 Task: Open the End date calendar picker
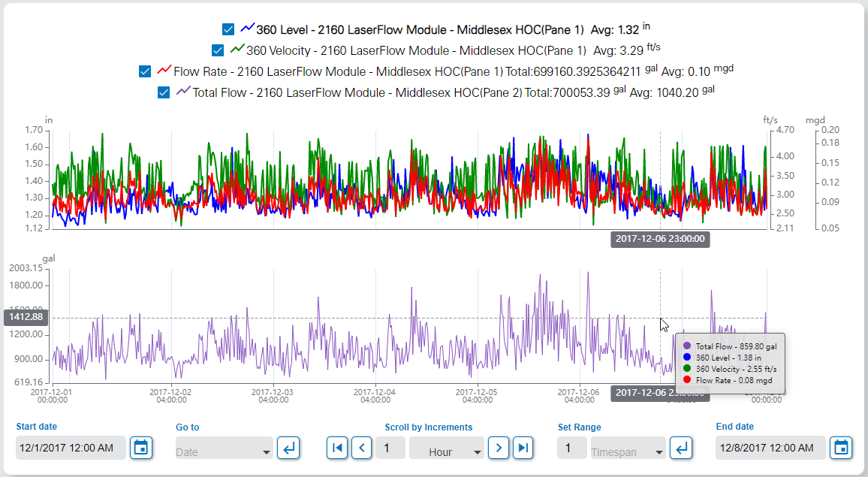click(x=842, y=448)
